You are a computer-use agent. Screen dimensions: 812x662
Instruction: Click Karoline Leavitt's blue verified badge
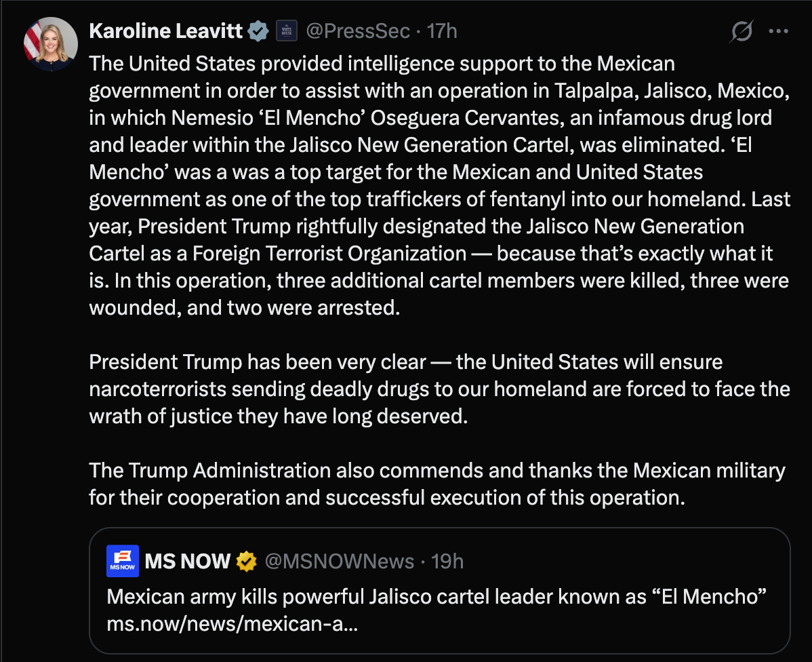pyautogui.click(x=258, y=31)
